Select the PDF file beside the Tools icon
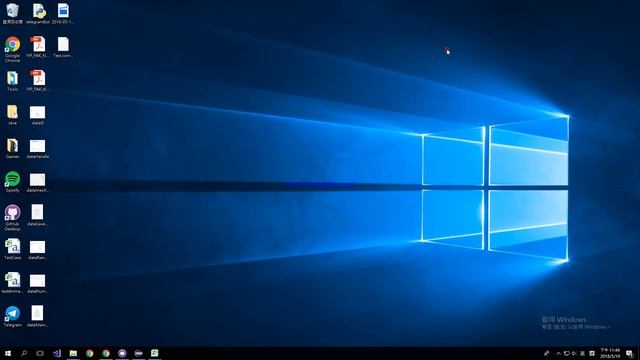 [x=38, y=80]
